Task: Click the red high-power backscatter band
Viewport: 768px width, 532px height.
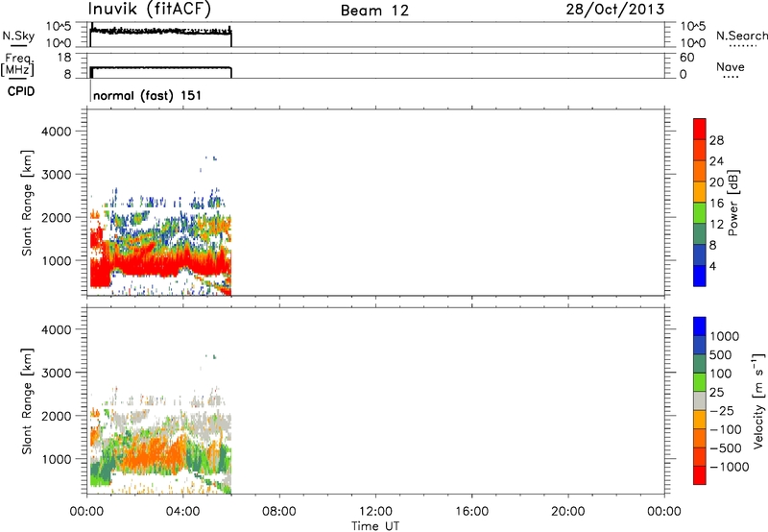Action: click(x=161, y=265)
